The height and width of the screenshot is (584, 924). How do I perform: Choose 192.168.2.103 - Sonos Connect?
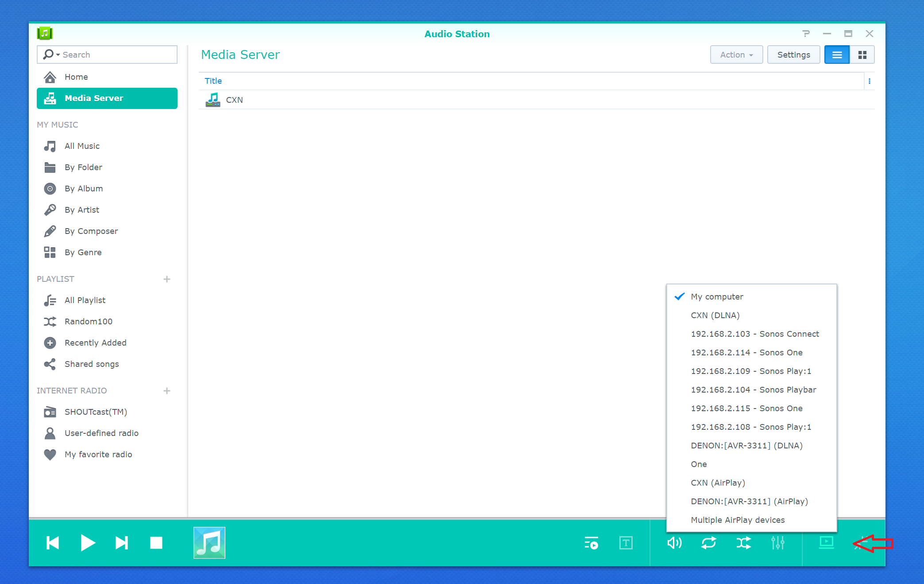[752, 334]
